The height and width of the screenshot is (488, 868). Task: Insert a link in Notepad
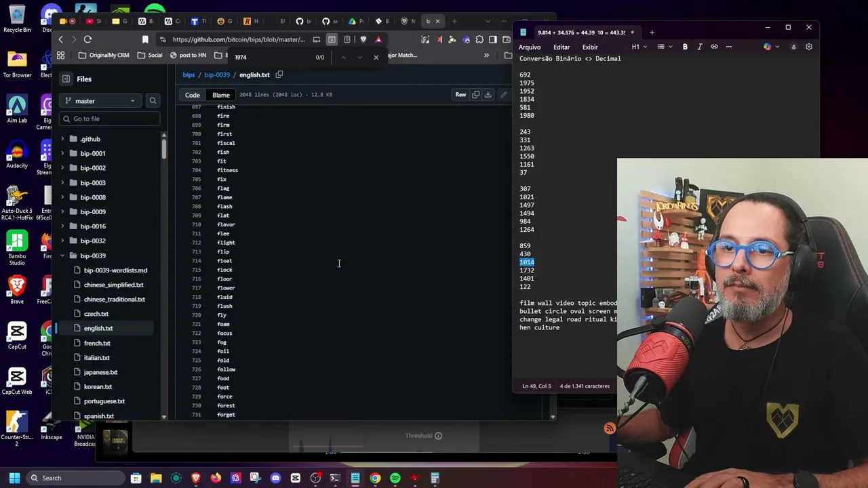click(x=714, y=47)
